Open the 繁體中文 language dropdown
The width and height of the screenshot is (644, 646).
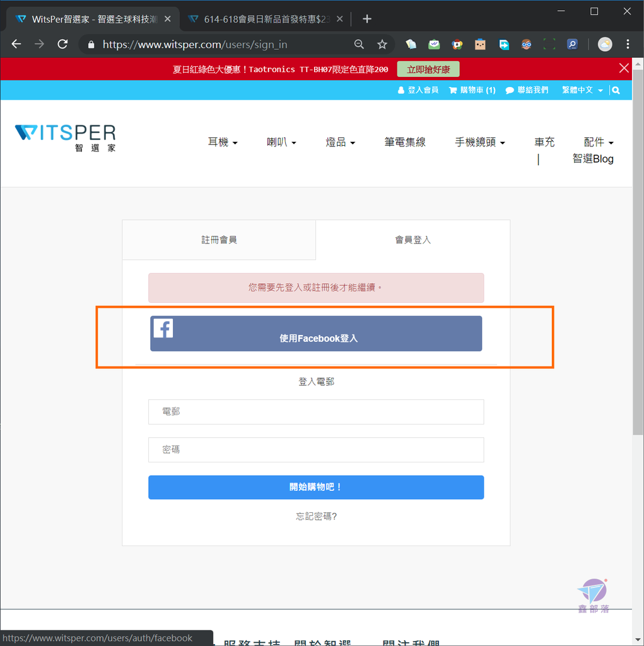[x=582, y=90]
